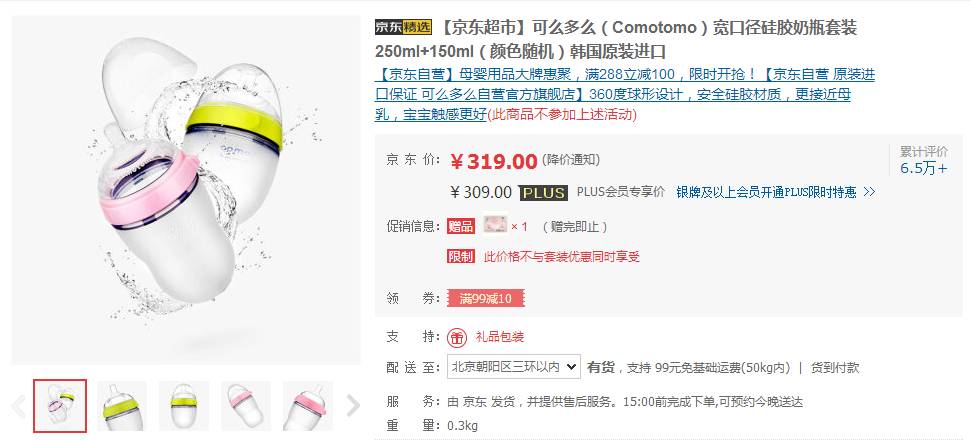The image size is (971, 442).
Task: Open the free gift item thumbnail
Action: [495, 225]
